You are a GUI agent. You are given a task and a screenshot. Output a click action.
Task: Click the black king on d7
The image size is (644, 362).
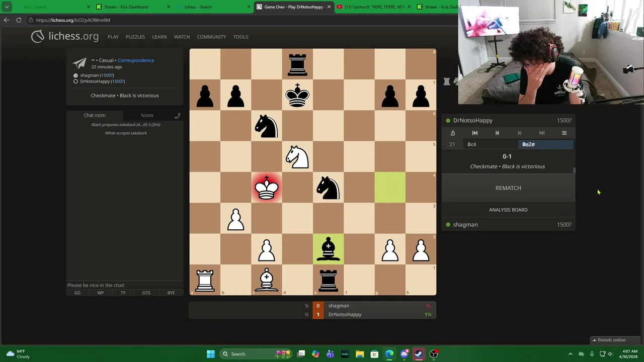[297, 95]
